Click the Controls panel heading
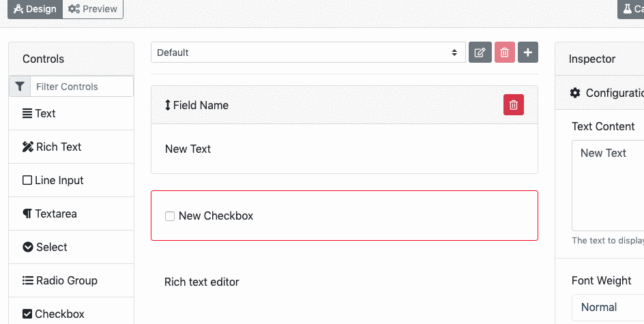The image size is (644, 324). [x=43, y=59]
